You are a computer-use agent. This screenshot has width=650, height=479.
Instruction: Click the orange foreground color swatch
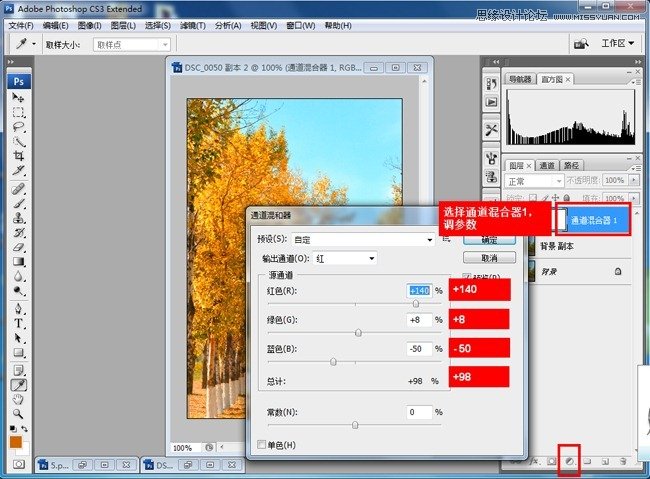[x=16, y=443]
